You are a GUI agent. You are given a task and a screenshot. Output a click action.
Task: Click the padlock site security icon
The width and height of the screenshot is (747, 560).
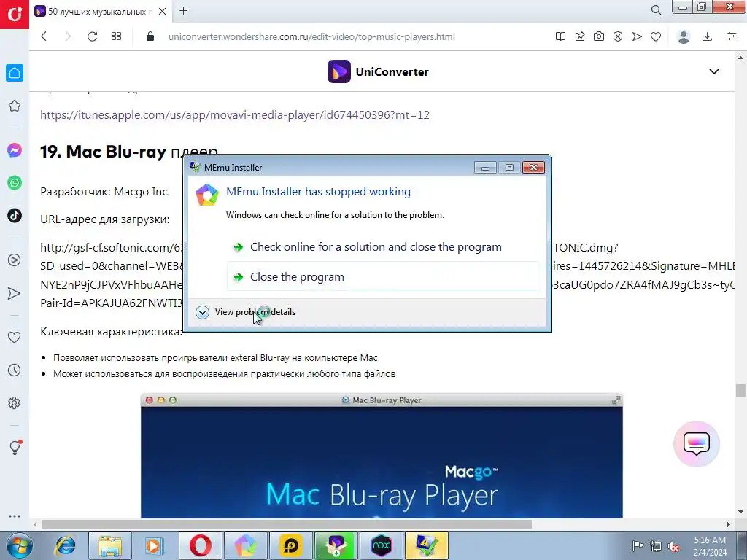click(150, 36)
